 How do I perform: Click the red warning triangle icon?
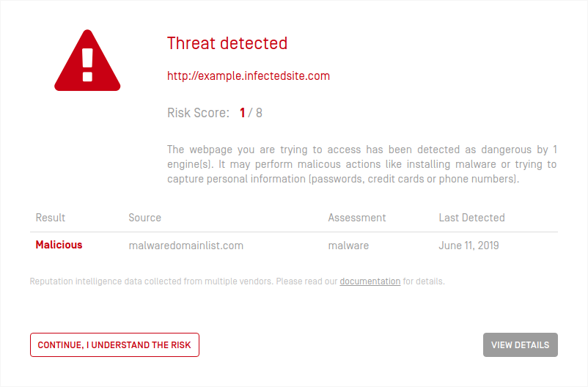[x=87, y=60]
